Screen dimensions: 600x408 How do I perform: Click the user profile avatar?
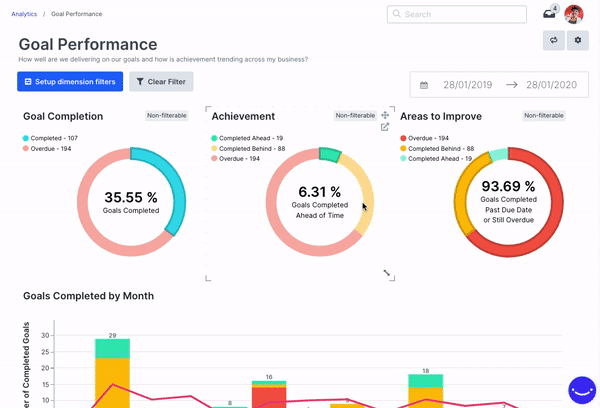(x=574, y=14)
